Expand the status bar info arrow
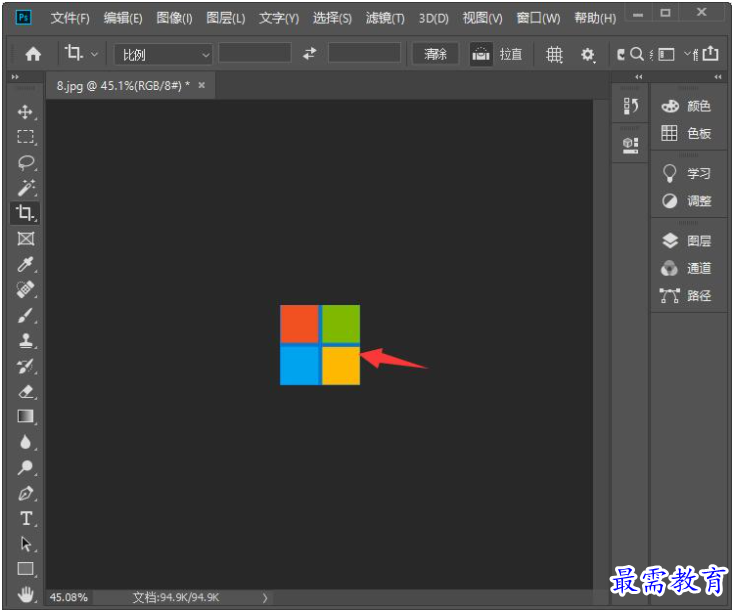 click(265, 598)
